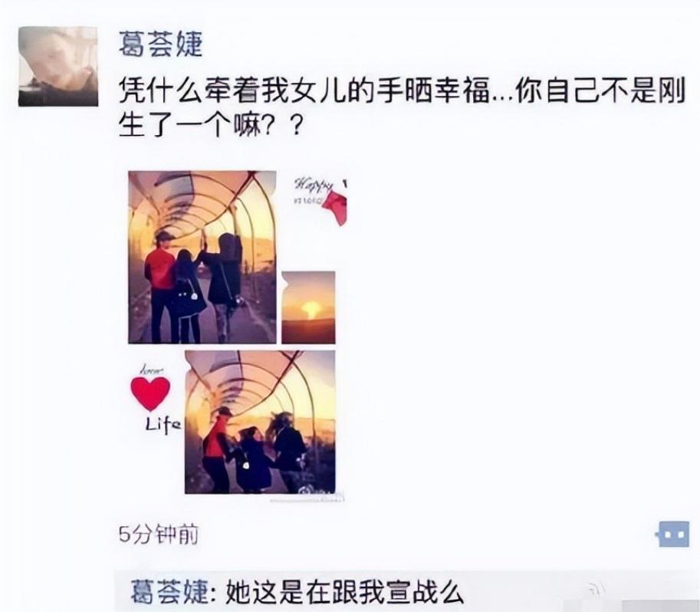This screenshot has height=612, width=700.
Task: Tap the 'Life' handwriting in the collage
Action: coord(163,425)
